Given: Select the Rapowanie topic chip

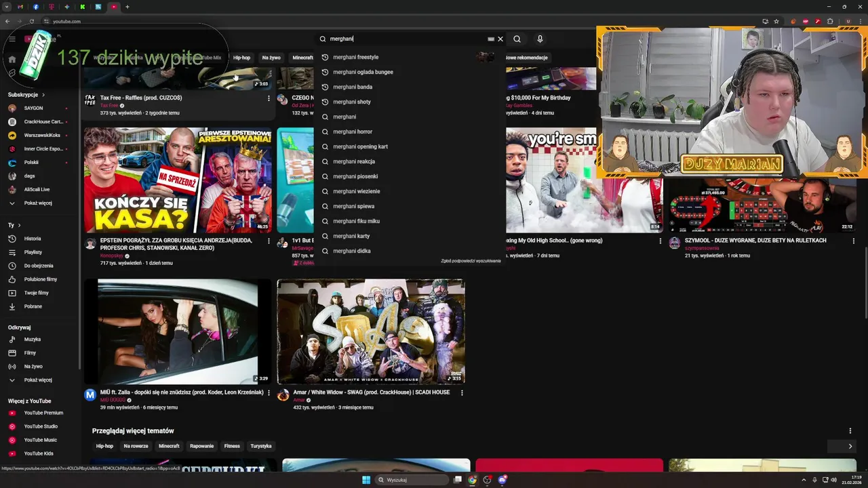Looking at the screenshot, I should [x=201, y=446].
